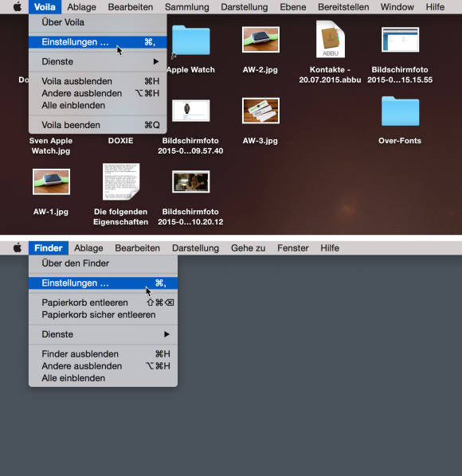This screenshot has height=476, width=462.
Task: Open the Bereitstellen menu
Action: click(343, 6)
